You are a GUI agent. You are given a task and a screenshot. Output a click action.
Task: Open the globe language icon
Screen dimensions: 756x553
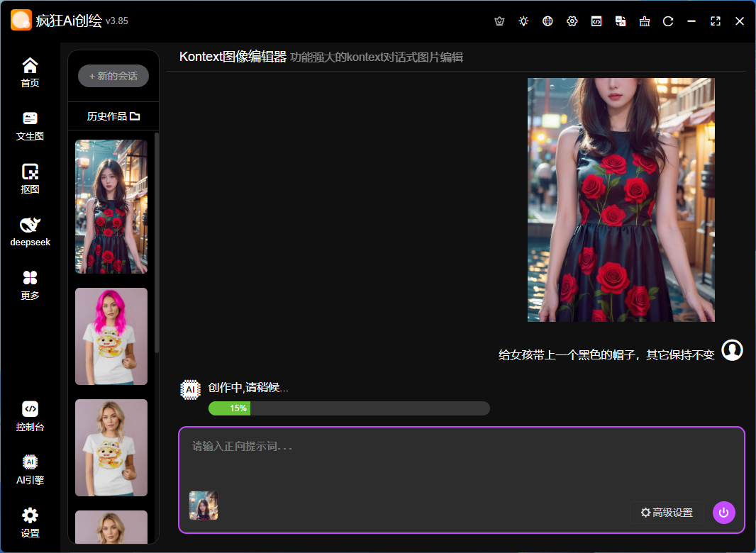point(547,21)
